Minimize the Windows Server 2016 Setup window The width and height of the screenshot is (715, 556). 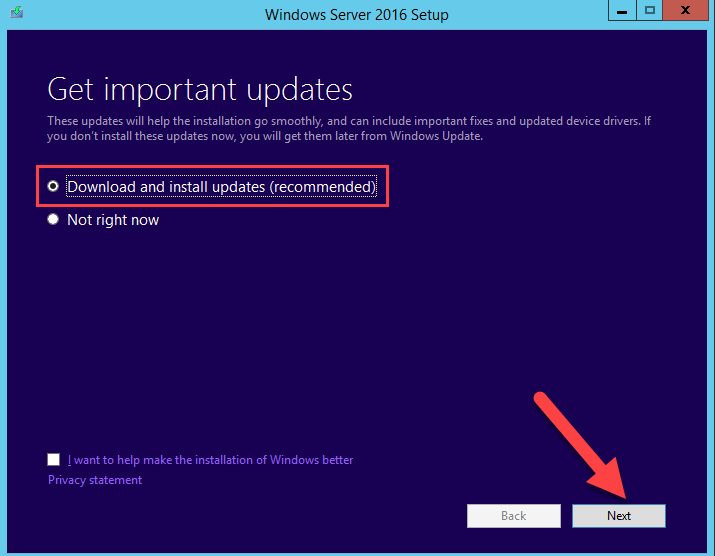click(x=622, y=11)
